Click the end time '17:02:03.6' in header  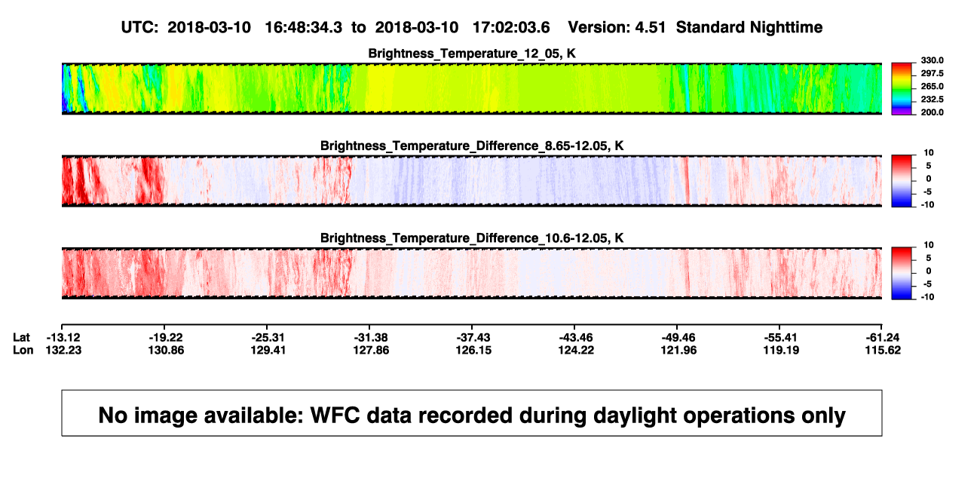tap(511, 28)
